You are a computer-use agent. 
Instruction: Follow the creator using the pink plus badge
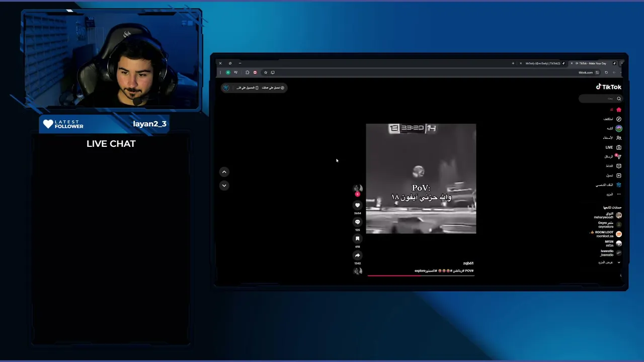tap(357, 194)
